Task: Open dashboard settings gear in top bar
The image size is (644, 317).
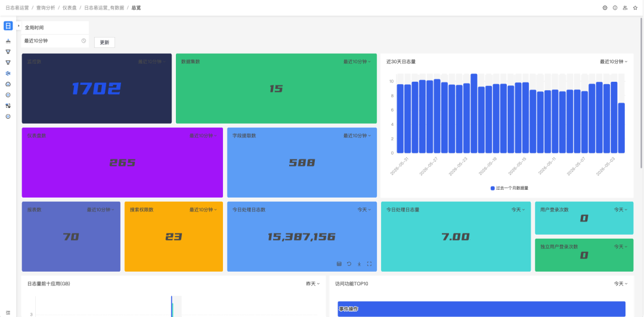Action: tap(605, 8)
